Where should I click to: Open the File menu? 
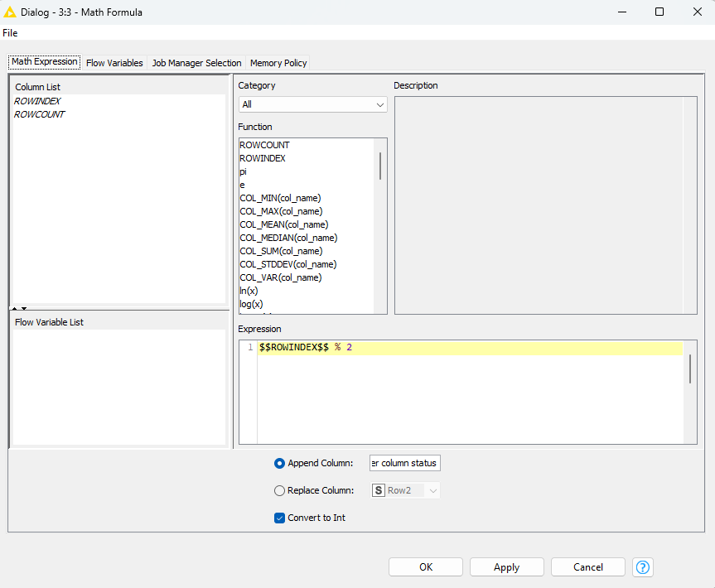(10, 33)
